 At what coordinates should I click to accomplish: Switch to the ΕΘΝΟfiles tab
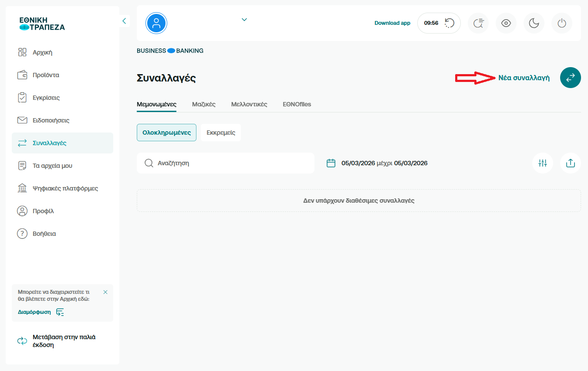click(x=297, y=104)
